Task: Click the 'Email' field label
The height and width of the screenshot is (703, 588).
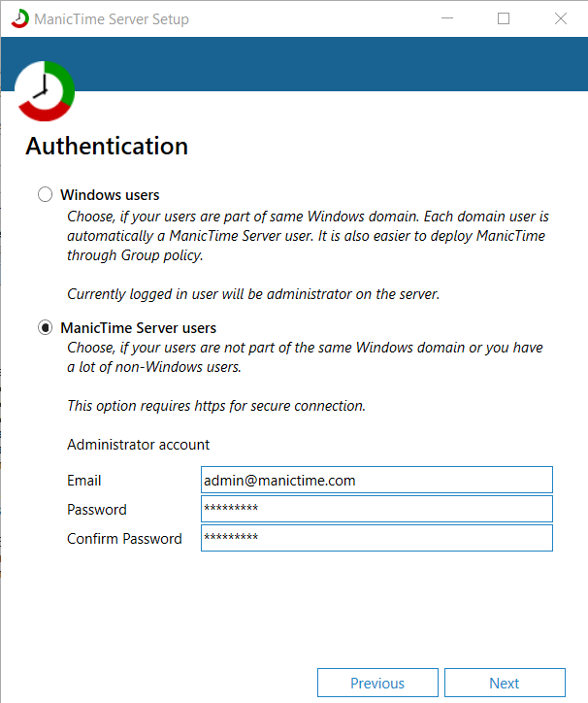Action: click(83, 481)
